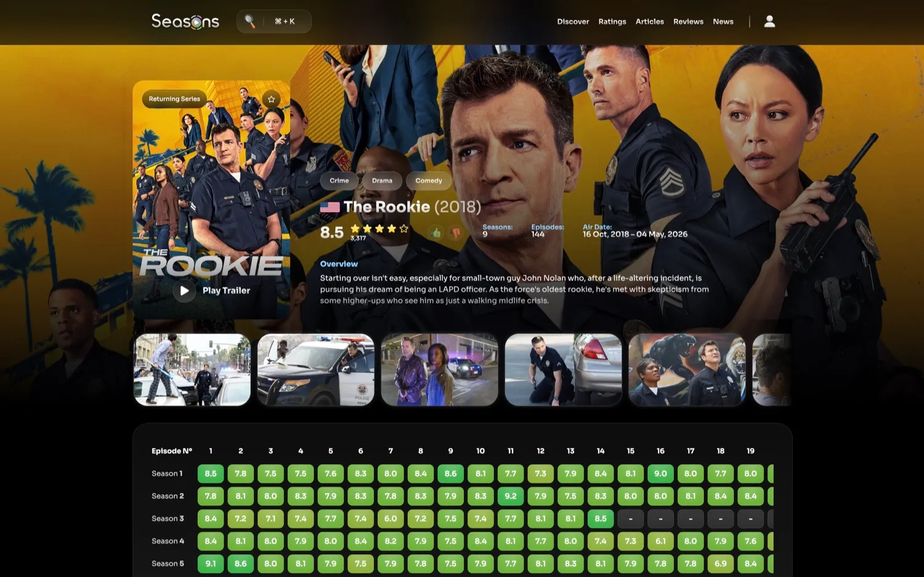
Task: Click Season 4 row label
Action: pos(168,541)
